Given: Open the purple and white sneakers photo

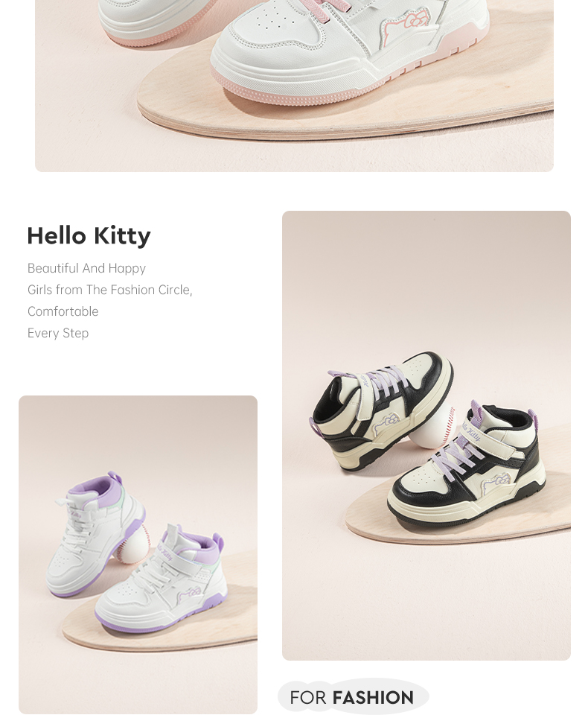Looking at the screenshot, I should [138, 554].
